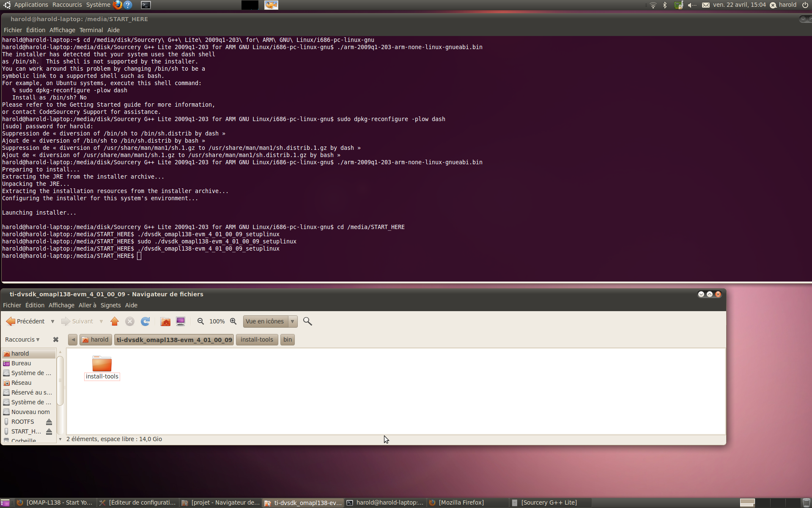Switch to Éditeur de configurati... taskbar window
Viewport: 812px width, 508px height.
(x=137, y=503)
